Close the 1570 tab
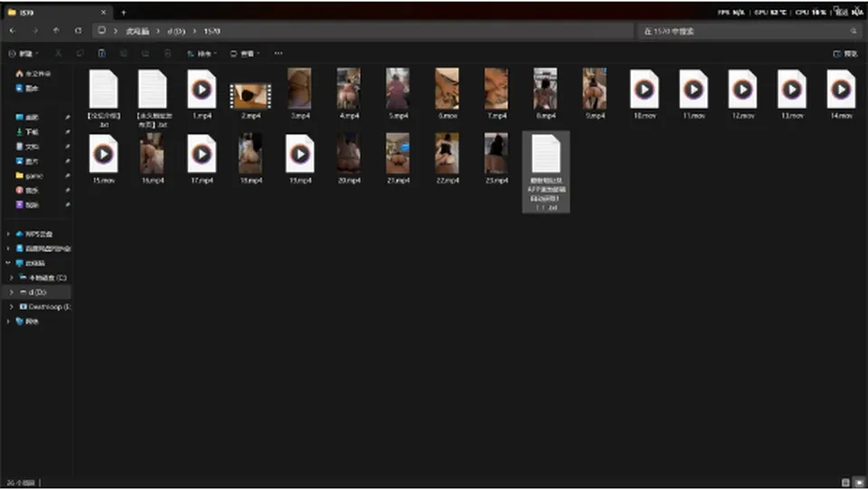 click(103, 12)
